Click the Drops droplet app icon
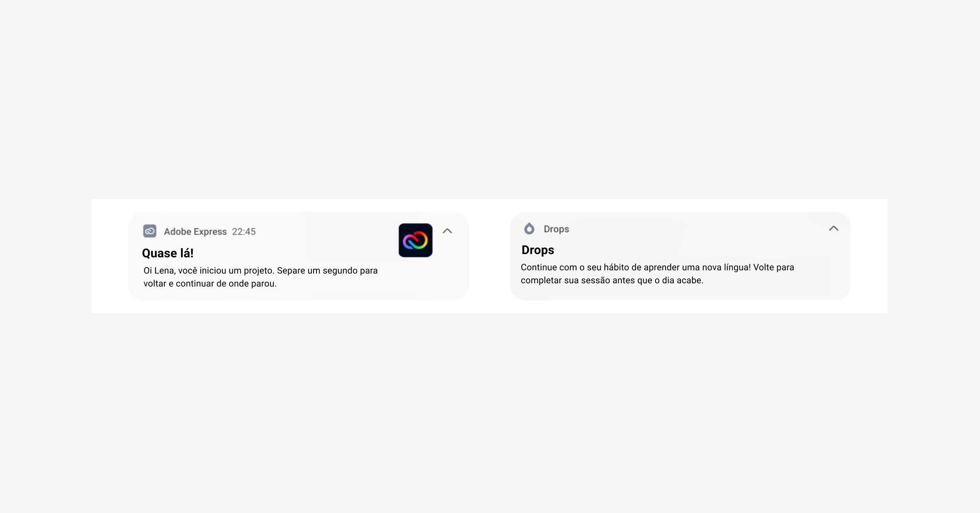Viewport: 980px width, 513px height. pyautogui.click(x=529, y=228)
